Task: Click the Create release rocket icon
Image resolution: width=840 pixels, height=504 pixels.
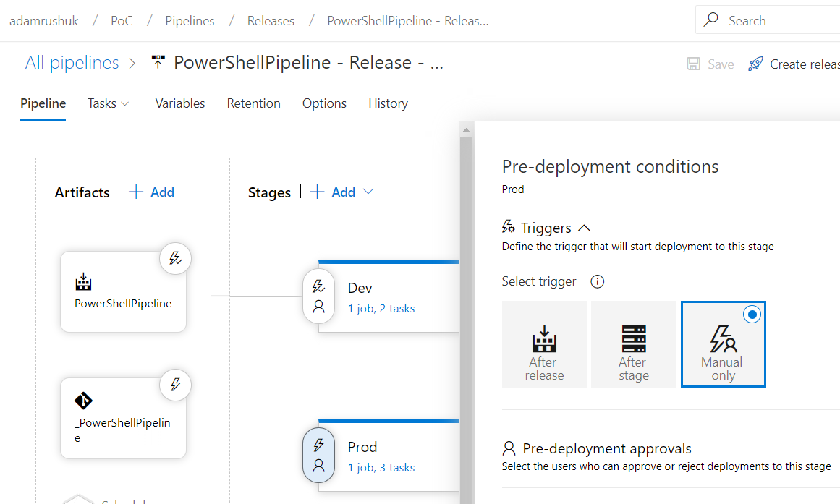Action: [755, 64]
